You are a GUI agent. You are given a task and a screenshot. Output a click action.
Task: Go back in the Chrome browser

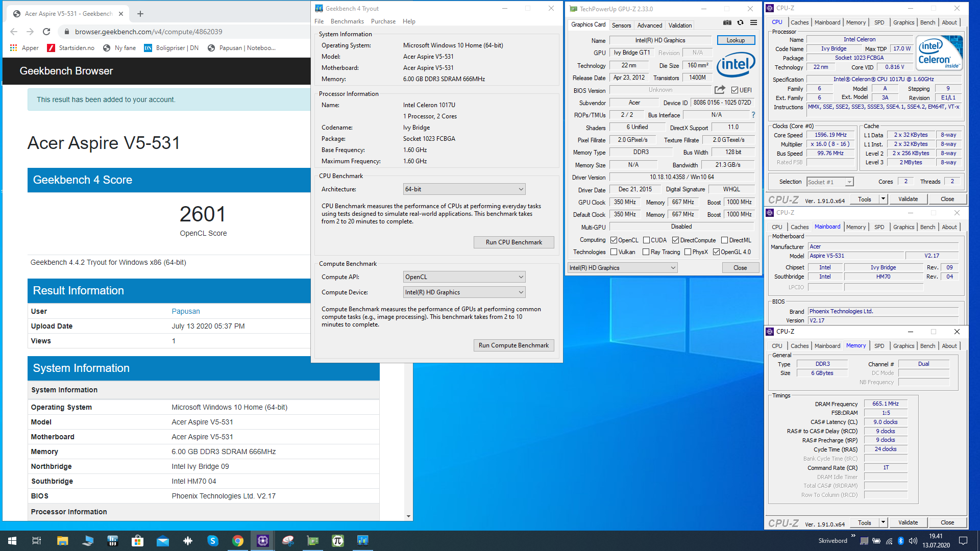tap(14, 32)
